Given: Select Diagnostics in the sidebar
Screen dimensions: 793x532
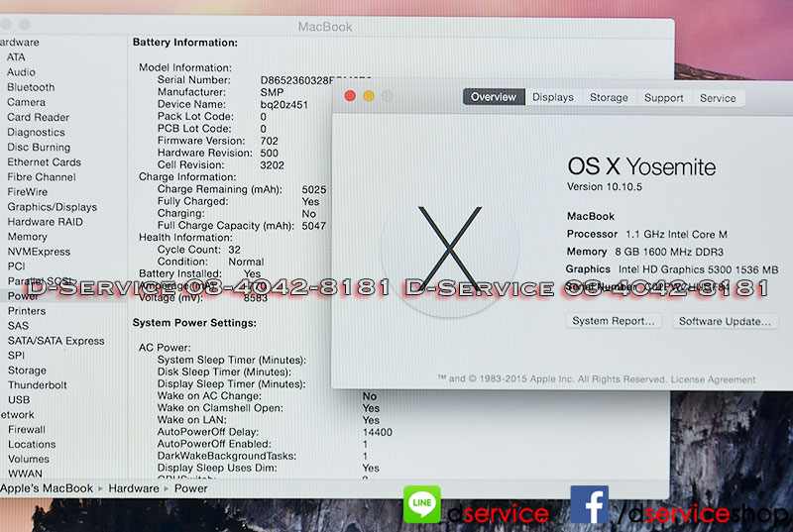Looking at the screenshot, I should coord(36,133).
